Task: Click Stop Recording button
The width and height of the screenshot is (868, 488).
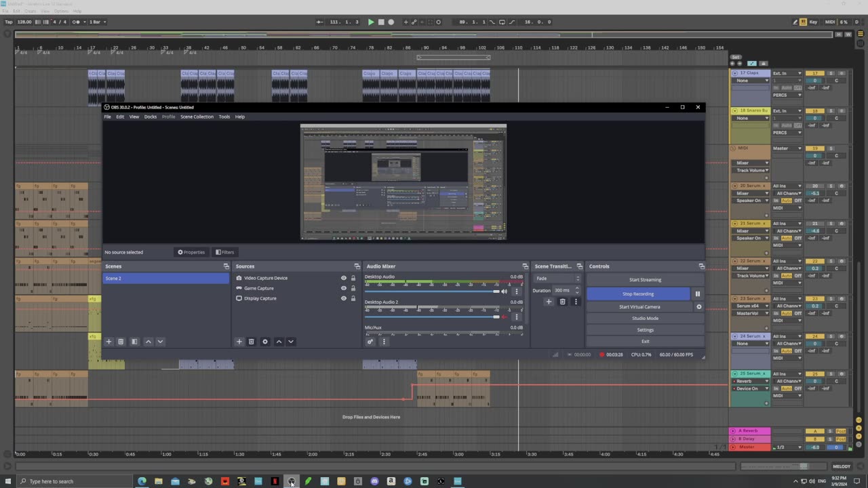Action: coord(638,294)
